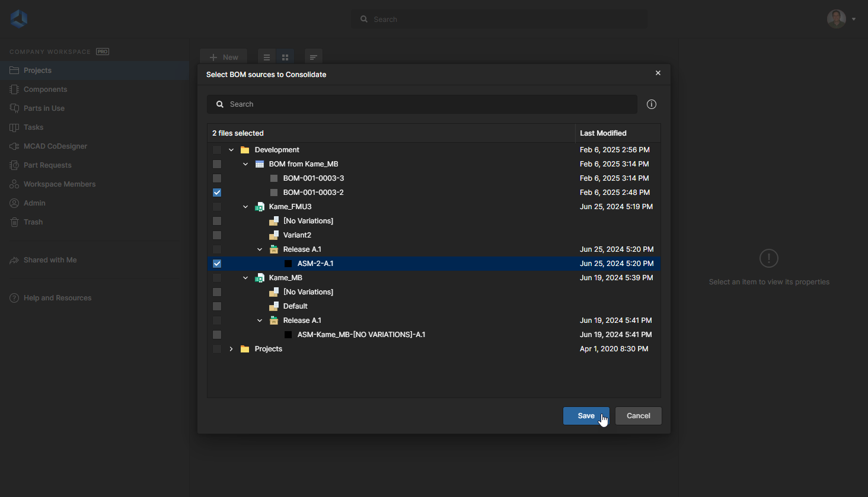Click the info icon beside the search field
Screen dimensions: 868x497
click(x=652, y=104)
